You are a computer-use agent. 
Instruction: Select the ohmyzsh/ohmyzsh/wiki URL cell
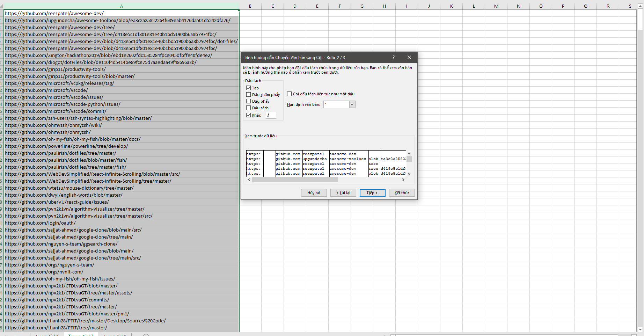[x=122, y=125]
